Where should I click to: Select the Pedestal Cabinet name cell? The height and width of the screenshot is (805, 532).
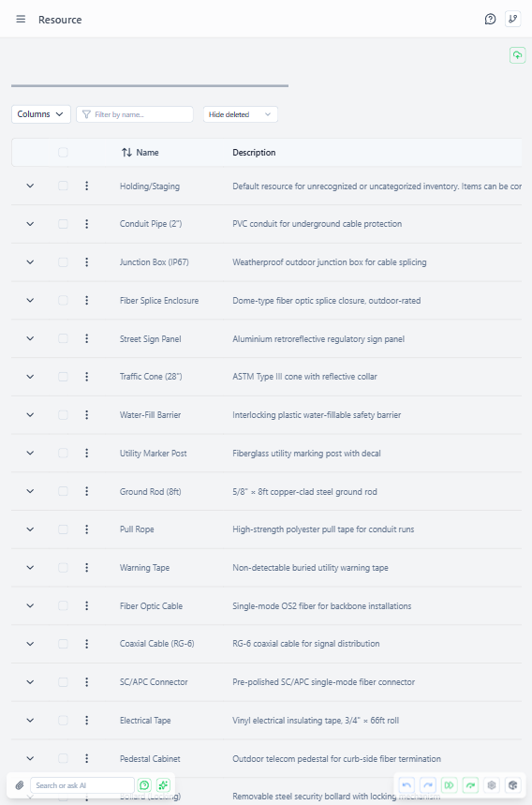pos(150,759)
